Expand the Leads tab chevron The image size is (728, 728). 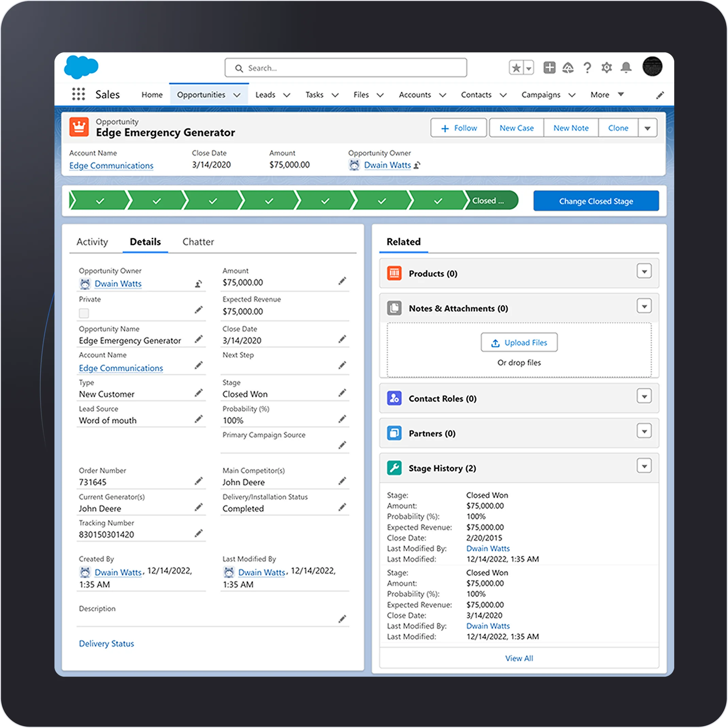[x=286, y=95]
